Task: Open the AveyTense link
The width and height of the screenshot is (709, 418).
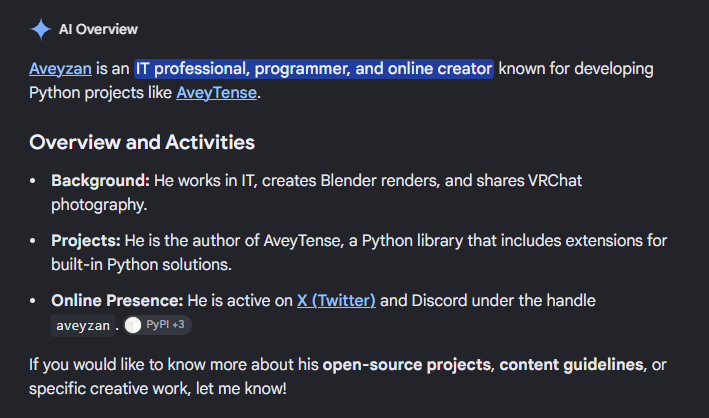Action: tap(217, 93)
